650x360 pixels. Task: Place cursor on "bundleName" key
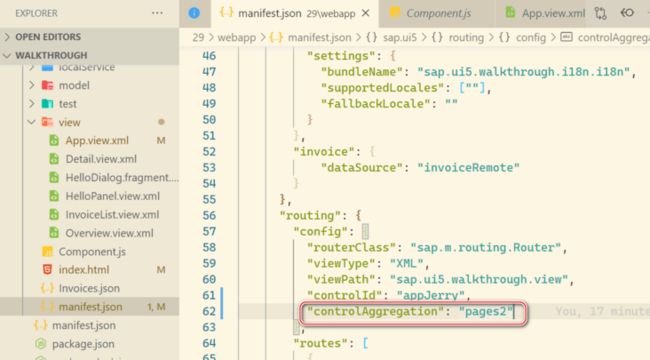tap(361, 72)
